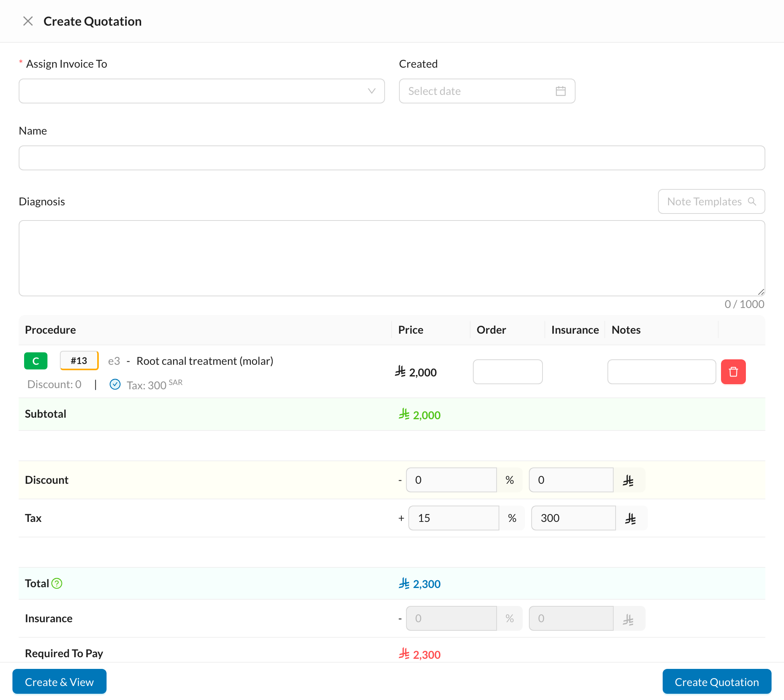Click the percent sign beside Tax
This screenshot has height=700, width=784.
coord(512,518)
